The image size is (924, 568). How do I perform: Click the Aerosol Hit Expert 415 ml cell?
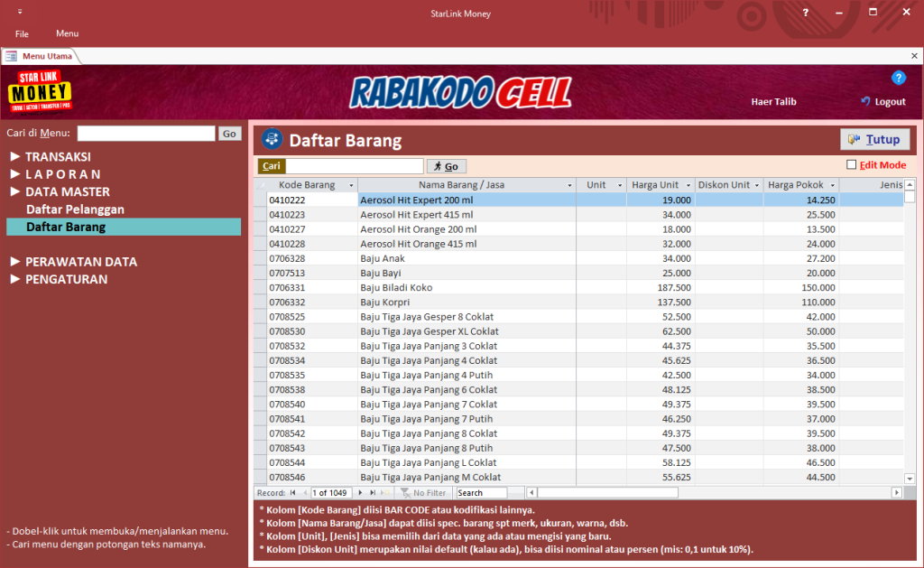[467, 215]
